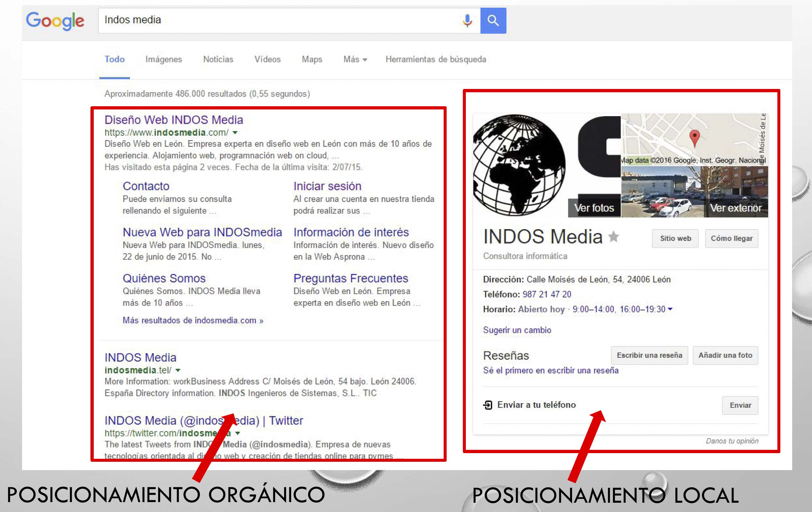Open the Contacto sitelink

(x=146, y=186)
